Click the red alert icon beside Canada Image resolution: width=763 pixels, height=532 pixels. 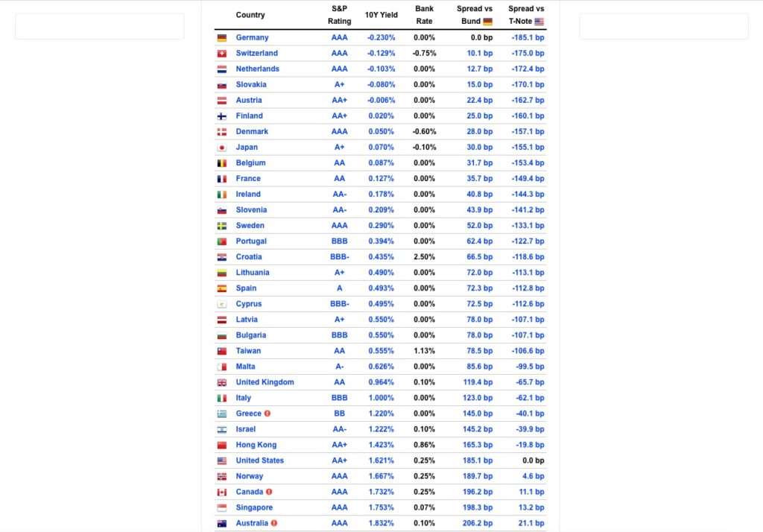pos(269,492)
